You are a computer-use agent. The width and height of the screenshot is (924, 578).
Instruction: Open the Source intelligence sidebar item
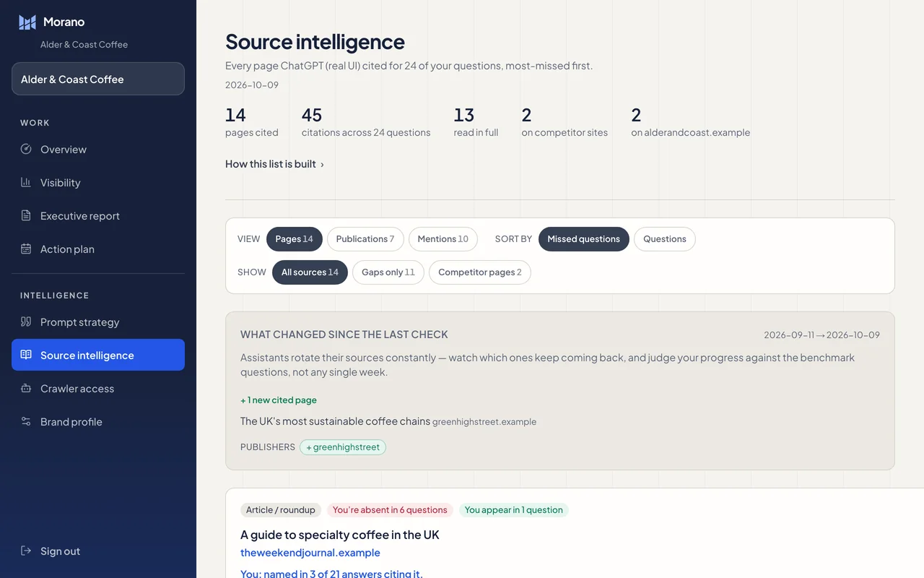click(x=98, y=355)
